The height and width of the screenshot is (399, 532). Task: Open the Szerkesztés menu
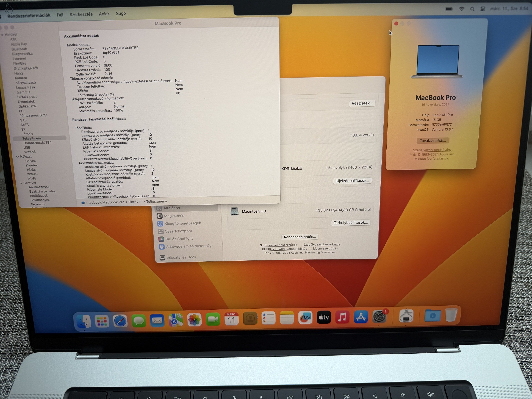[81, 14]
